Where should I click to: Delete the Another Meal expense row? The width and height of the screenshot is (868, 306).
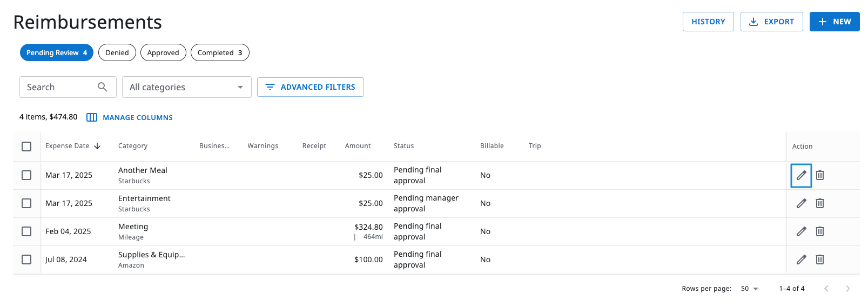pos(819,175)
